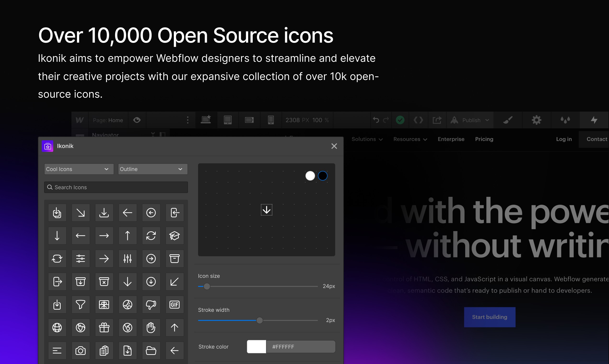609x364 pixels.
Task: Open the Webflow W logo menu
Action: (x=80, y=120)
